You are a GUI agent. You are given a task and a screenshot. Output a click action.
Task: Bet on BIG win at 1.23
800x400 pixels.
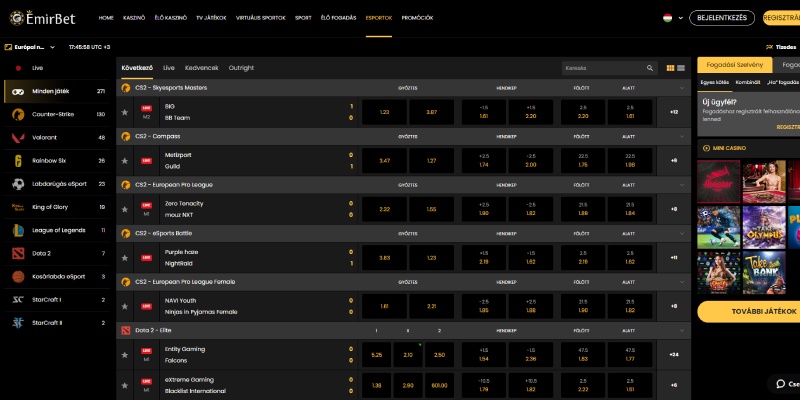coord(384,112)
